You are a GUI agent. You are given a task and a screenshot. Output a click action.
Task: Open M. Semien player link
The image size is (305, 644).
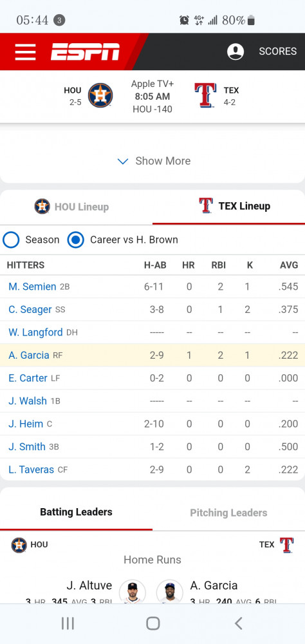tap(32, 287)
